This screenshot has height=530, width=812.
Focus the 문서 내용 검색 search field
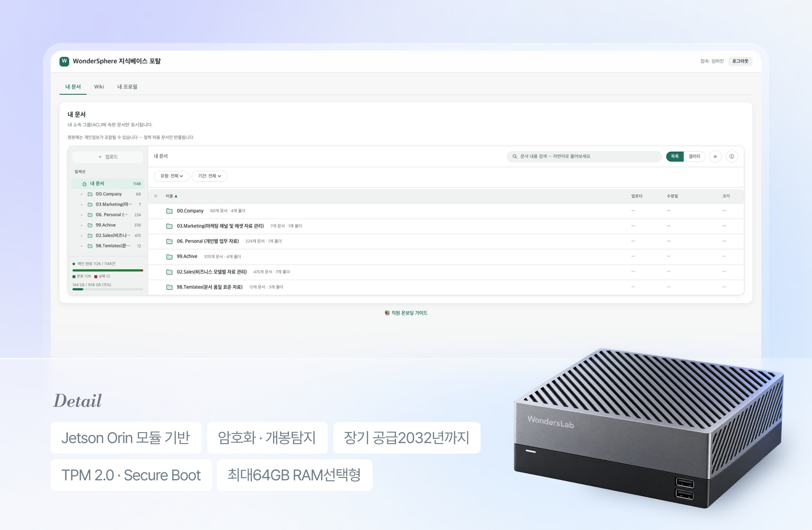(584, 157)
